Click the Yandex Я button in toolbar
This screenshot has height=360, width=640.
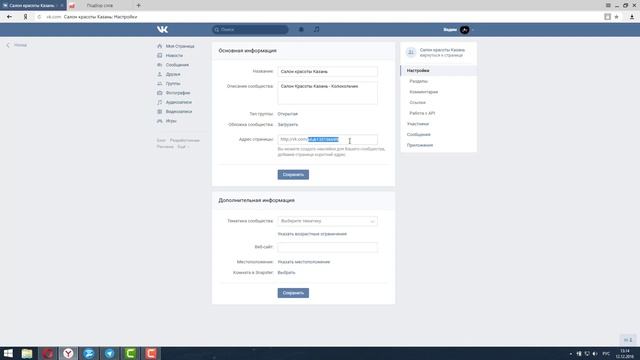(25, 17)
